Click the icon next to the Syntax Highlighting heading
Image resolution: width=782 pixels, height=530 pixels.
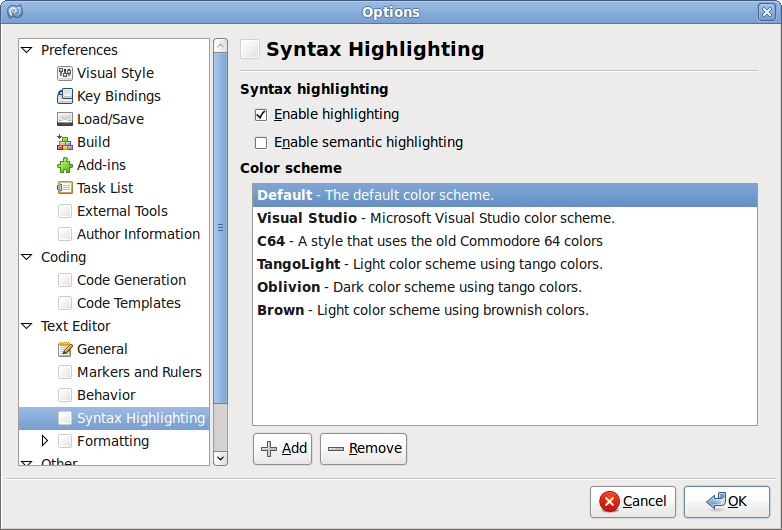250,49
